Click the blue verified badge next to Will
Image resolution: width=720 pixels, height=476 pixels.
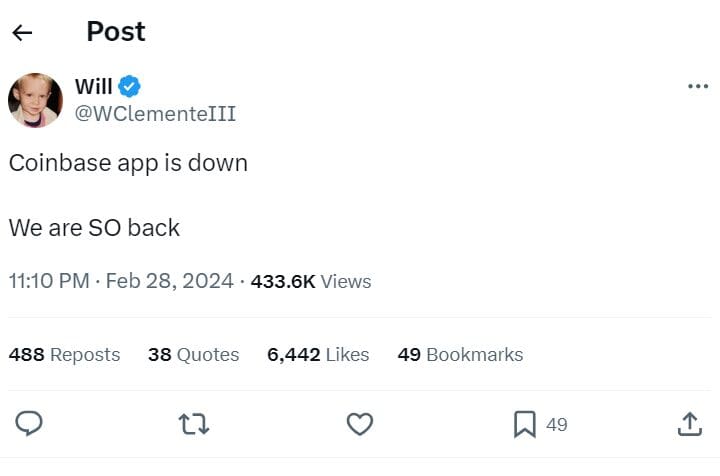tap(130, 87)
